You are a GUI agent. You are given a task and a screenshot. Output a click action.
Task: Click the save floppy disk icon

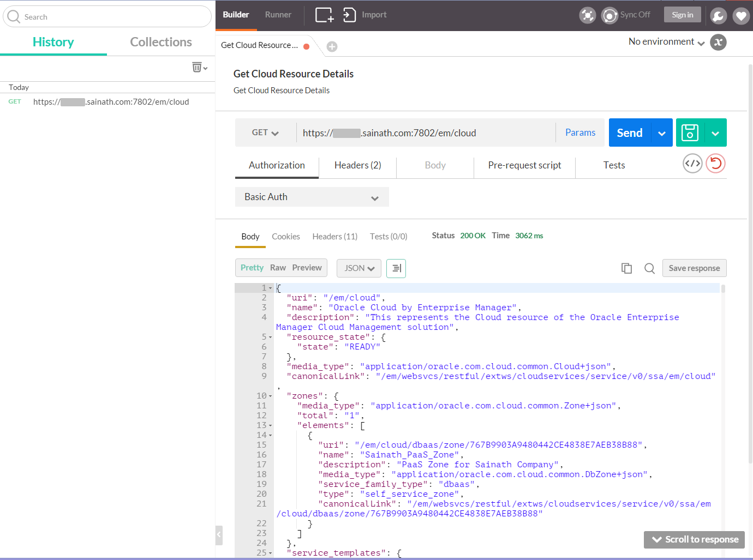(x=690, y=133)
